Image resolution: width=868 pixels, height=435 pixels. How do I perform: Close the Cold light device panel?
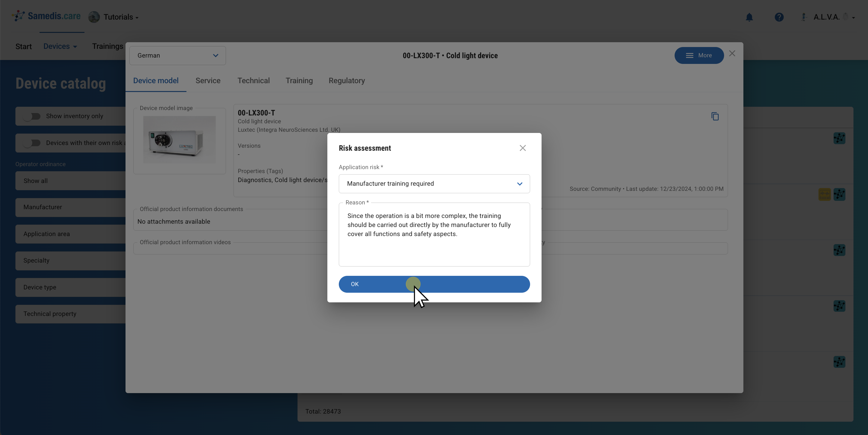(x=732, y=54)
